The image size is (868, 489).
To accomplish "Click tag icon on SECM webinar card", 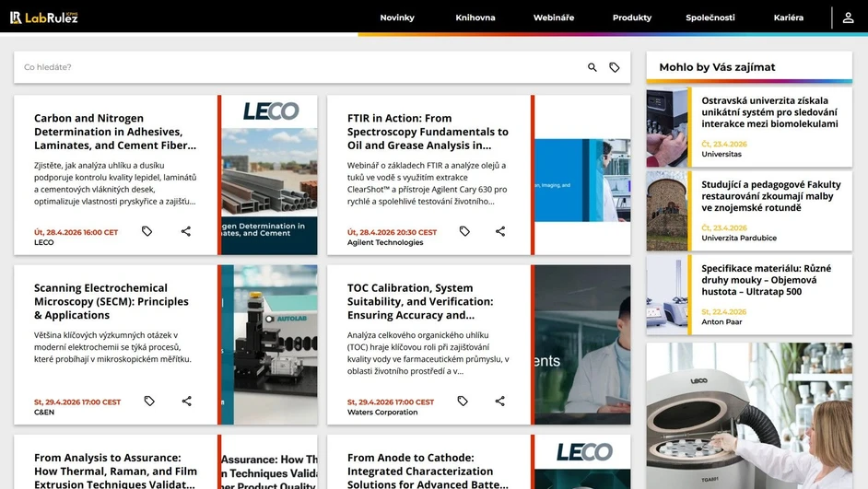I will (x=149, y=401).
